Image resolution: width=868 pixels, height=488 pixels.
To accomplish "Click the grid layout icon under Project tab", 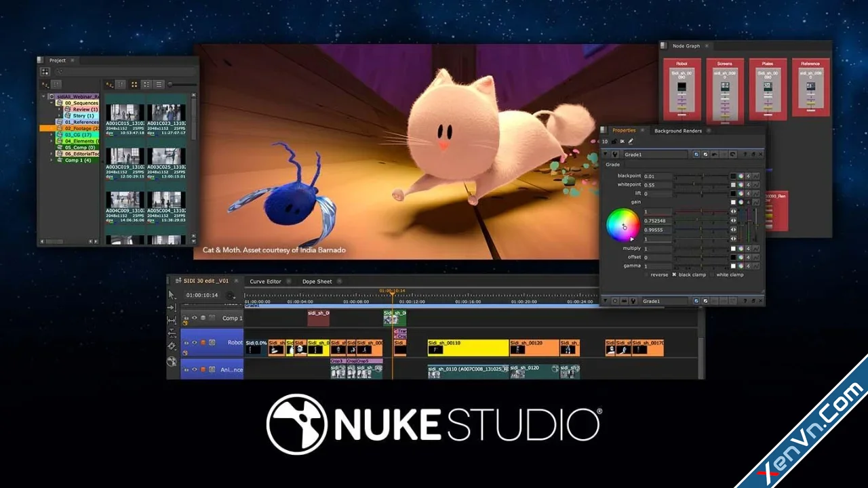I will click(x=45, y=71).
